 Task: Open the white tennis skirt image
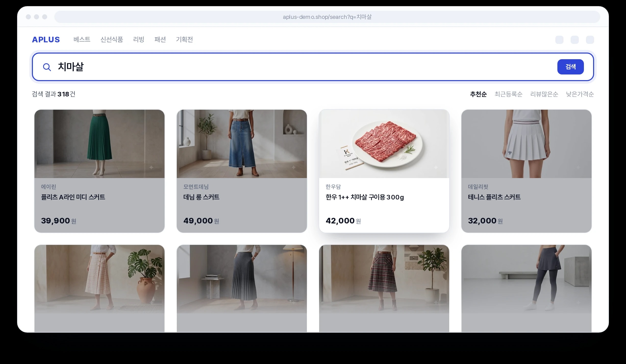pyautogui.click(x=527, y=144)
